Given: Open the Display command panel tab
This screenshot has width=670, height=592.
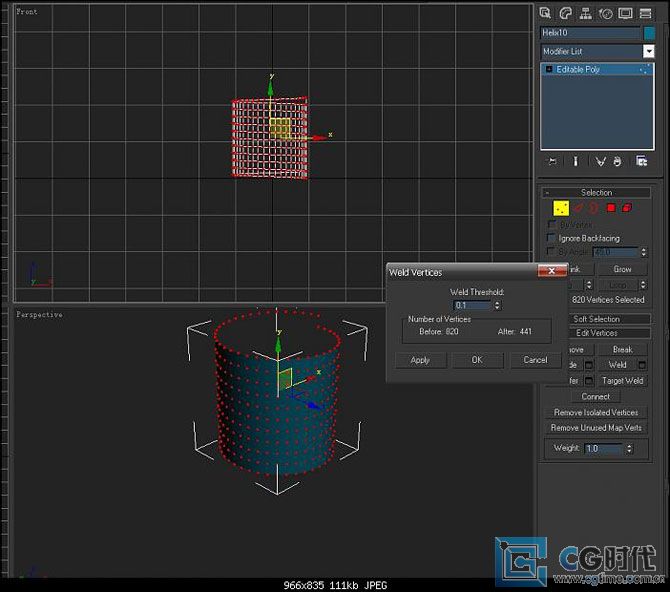Looking at the screenshot, I should pos(626,13).
